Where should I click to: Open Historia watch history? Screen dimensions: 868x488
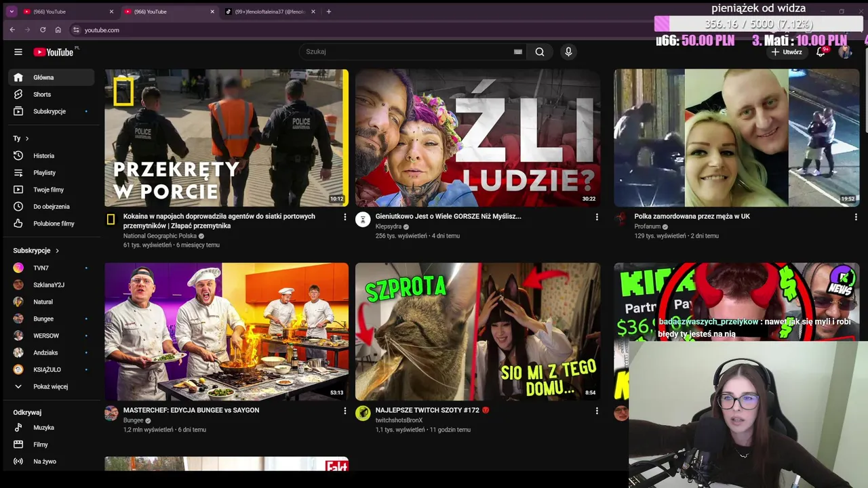point(52,156)
